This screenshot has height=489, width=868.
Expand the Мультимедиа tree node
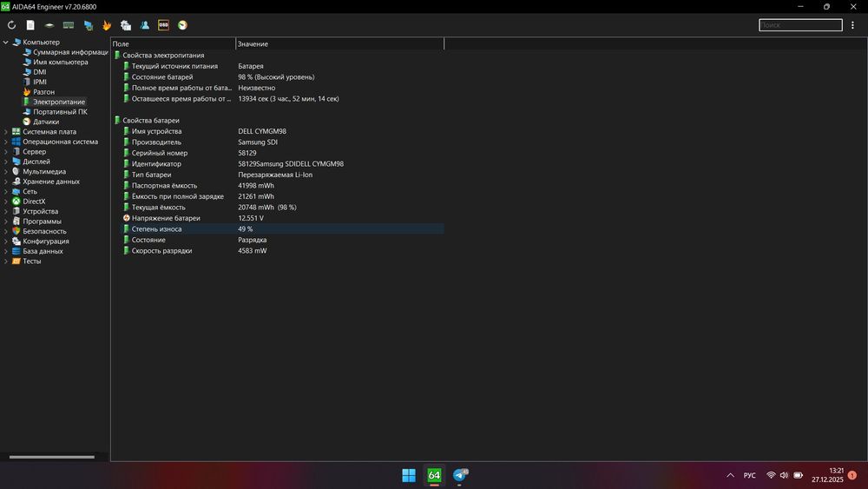(x=5, y=172)
